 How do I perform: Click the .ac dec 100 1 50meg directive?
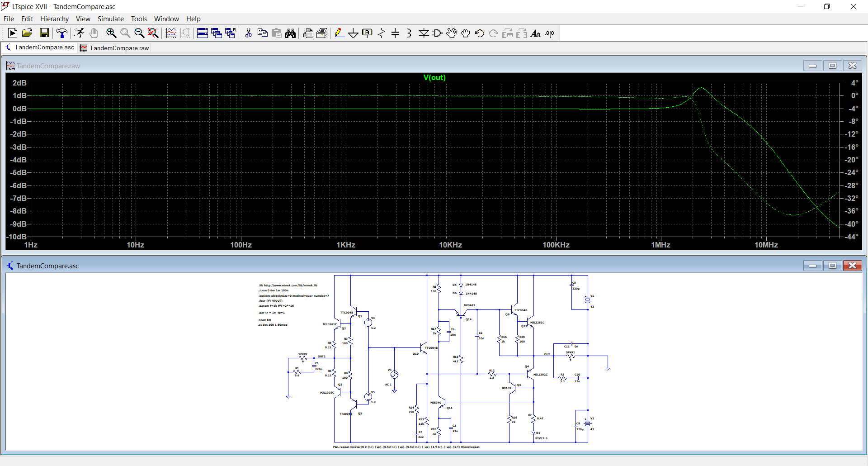pyautogui.click(x=273, y=325)
